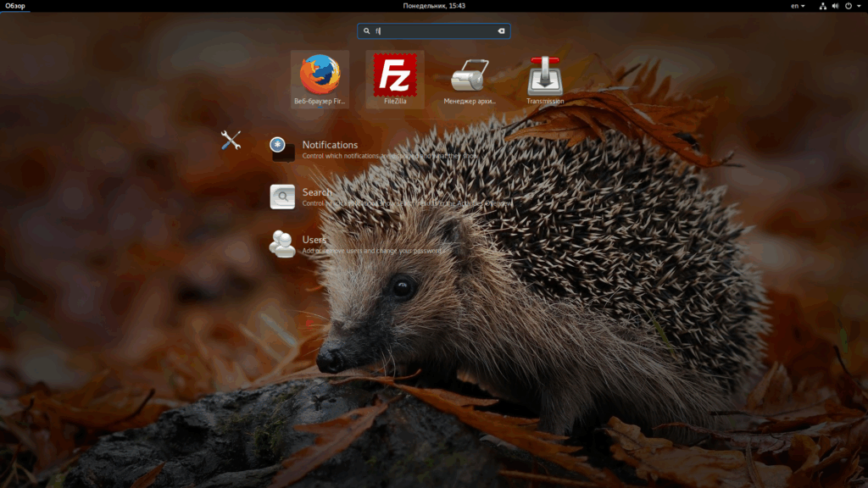Open the FileZilla application
Viewport: 868px width, 488px height.
(395, 79)
